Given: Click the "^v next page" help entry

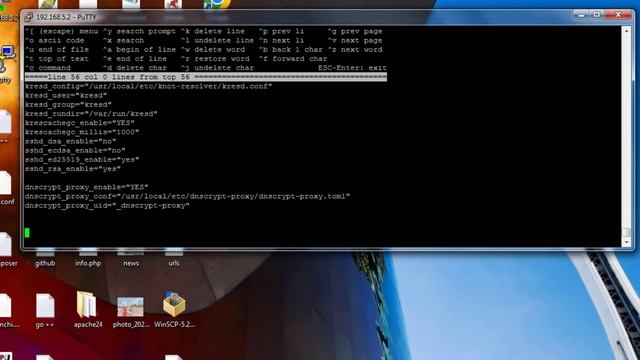Looking at the screenshot, I should pos(355,40).
